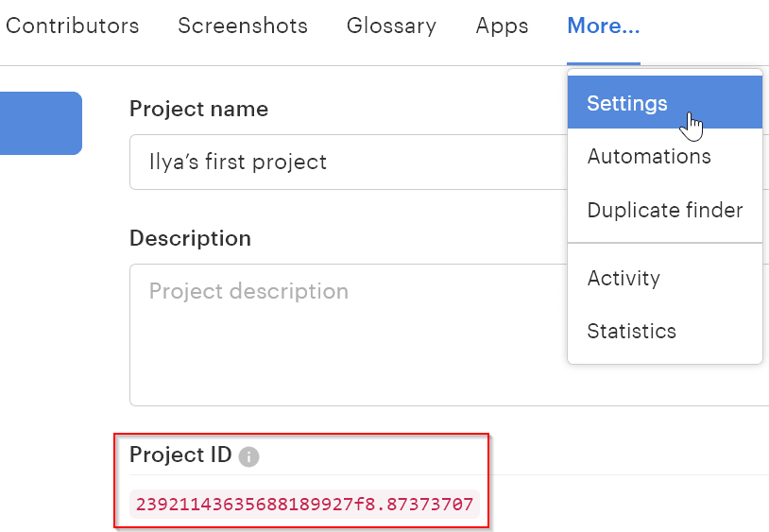This screenshot has width=769, height=532.
Task: Click the Project name label
Action: (x=198, y=109)
